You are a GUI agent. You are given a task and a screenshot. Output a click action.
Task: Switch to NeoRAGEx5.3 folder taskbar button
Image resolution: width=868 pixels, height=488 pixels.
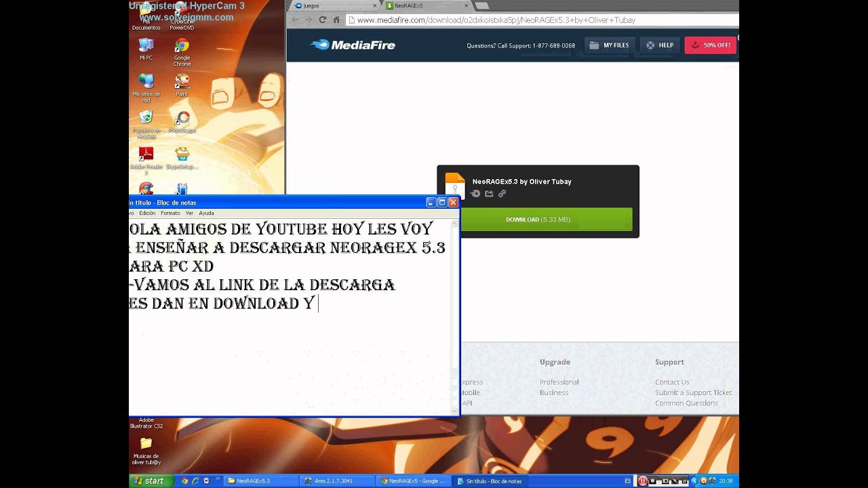pyautogui.click(x=261, y=481)
